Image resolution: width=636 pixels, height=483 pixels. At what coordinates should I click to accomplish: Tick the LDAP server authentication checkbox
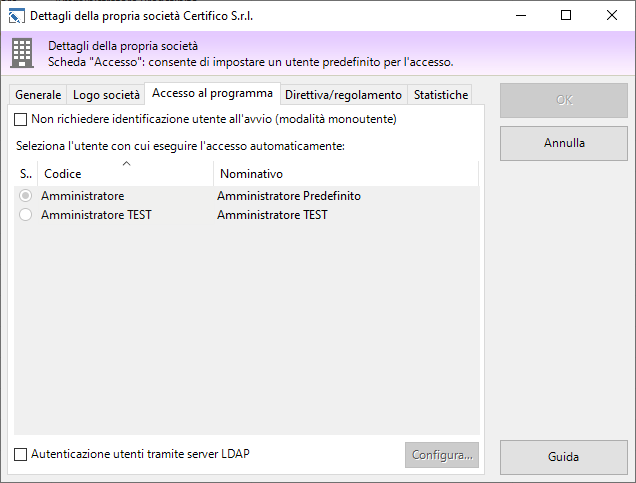coord(21,454)
